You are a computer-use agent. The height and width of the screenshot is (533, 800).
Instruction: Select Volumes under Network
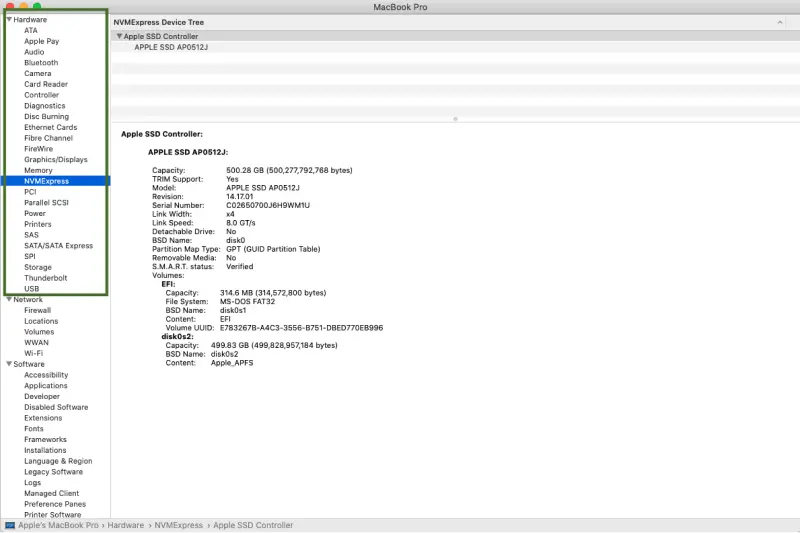39,332
